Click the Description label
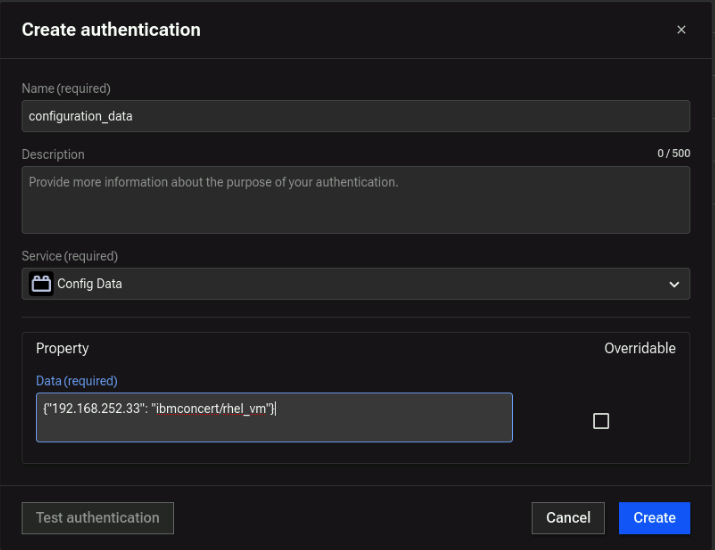715x550 pixels. 53,155
